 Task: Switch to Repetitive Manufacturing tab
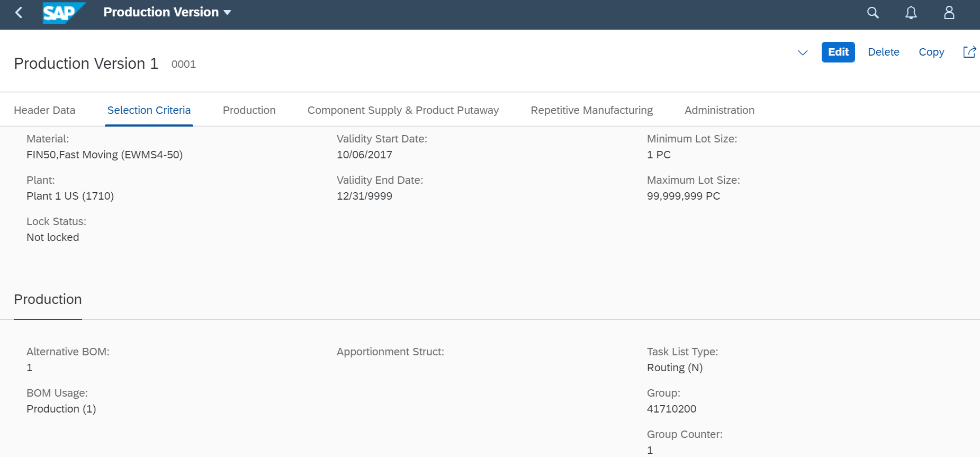591,110
